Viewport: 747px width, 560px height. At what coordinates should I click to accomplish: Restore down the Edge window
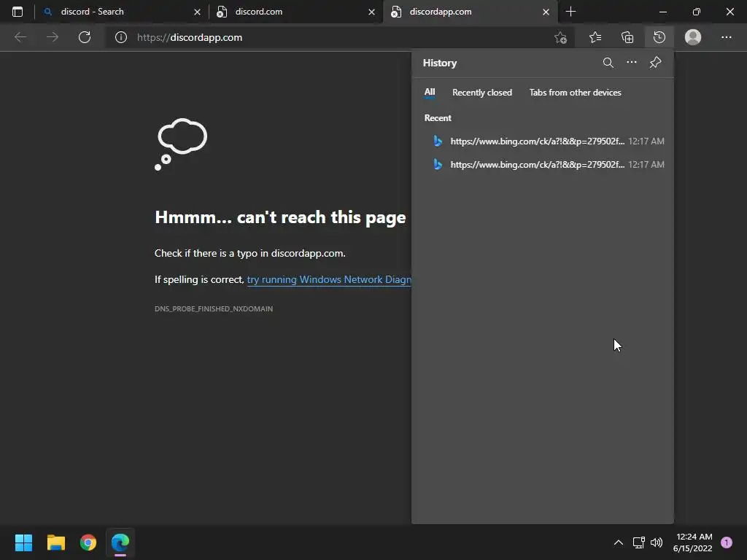click(x=696, y=12)
